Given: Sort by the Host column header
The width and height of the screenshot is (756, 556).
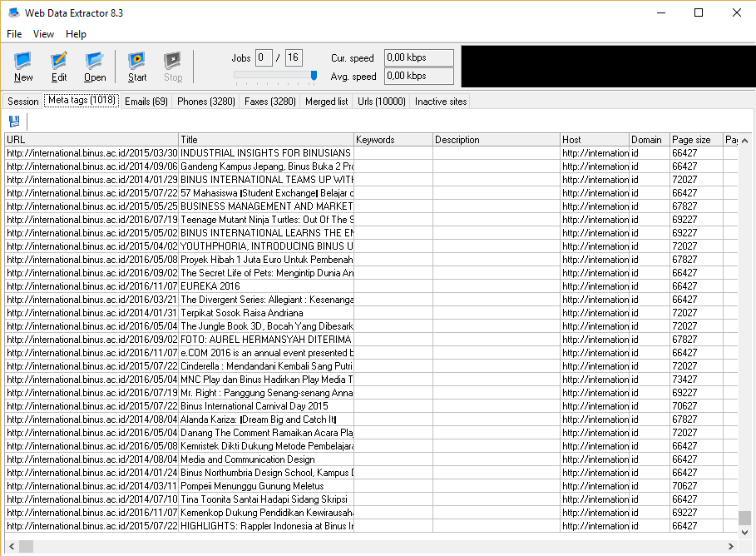Looking at the screenshot, I should tap(595, 140).
